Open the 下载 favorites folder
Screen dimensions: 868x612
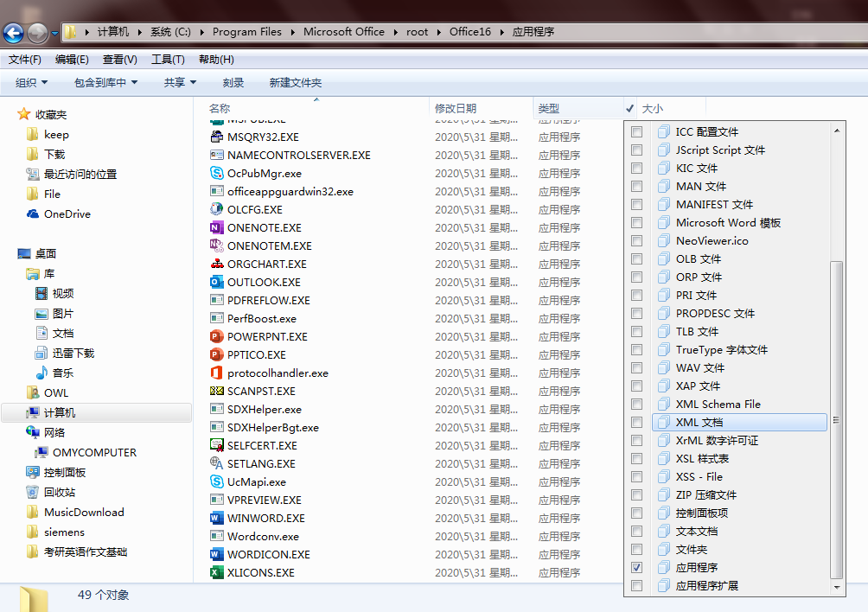click(x=54, y=155)
